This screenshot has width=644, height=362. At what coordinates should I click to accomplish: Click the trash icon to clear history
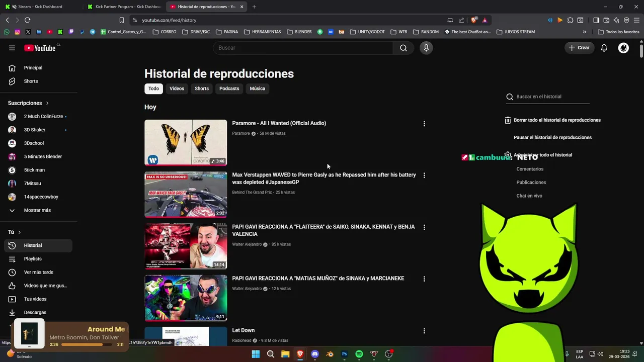(x=508, y=120)
